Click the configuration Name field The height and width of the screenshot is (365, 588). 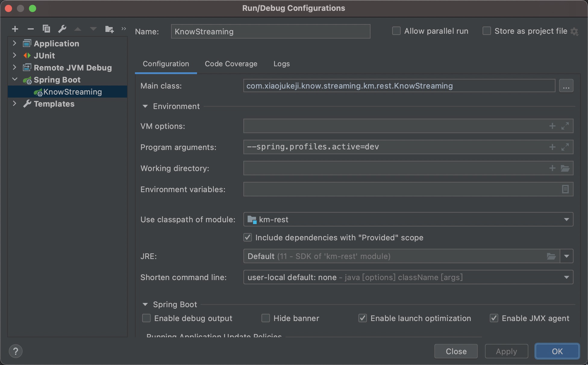[270, 31]
